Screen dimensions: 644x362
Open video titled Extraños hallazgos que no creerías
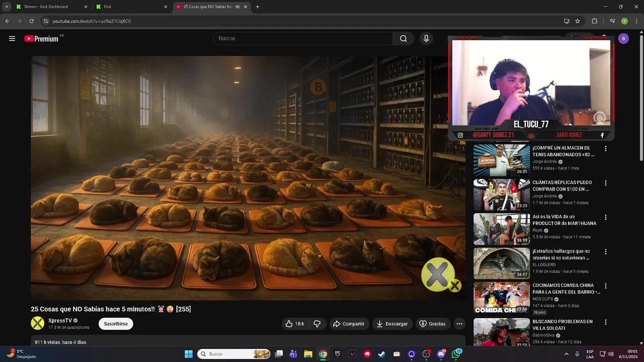point(561,254)
